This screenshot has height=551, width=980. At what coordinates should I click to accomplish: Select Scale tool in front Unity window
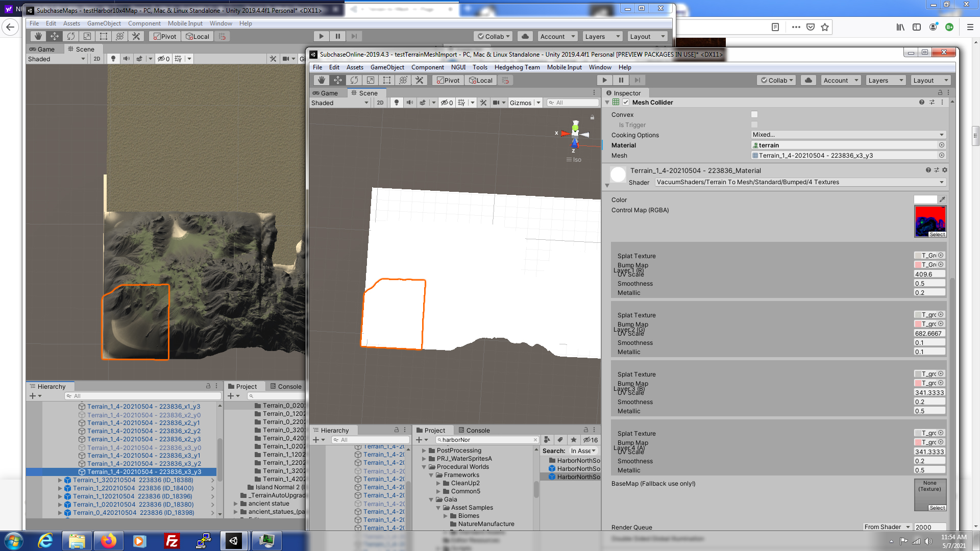pos(370,80)
